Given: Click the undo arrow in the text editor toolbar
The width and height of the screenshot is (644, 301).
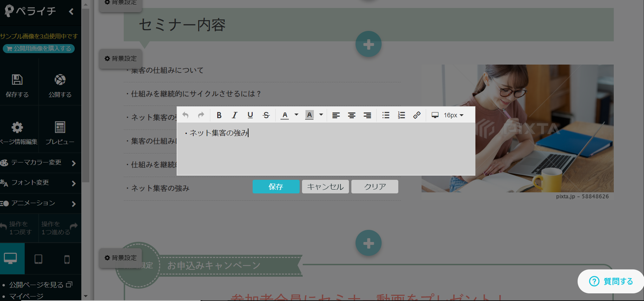Looking at the screenshot, I should pos(185,115).
